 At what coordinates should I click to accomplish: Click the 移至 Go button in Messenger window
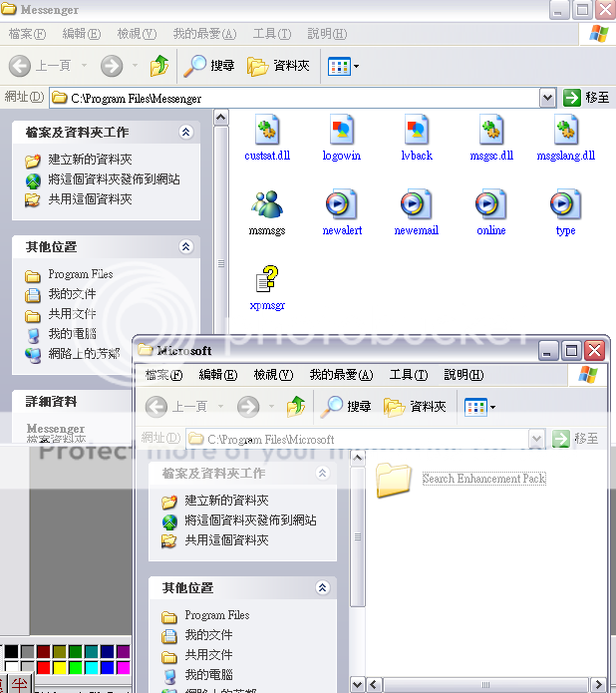pyautogui.click(x=585, y=98)
